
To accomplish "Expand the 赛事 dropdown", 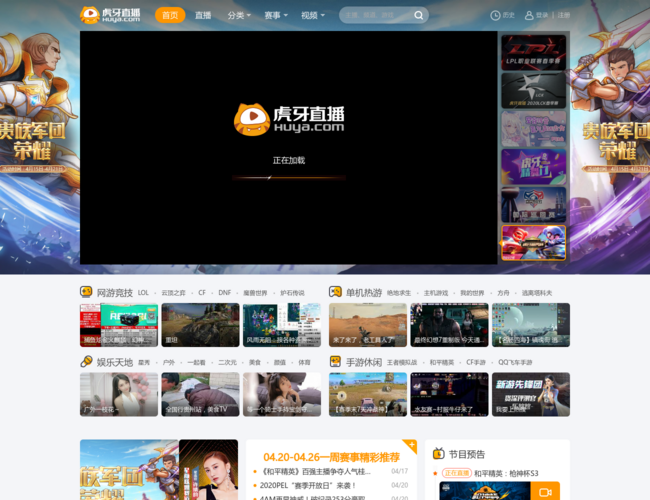I will (x=276, y=15).
